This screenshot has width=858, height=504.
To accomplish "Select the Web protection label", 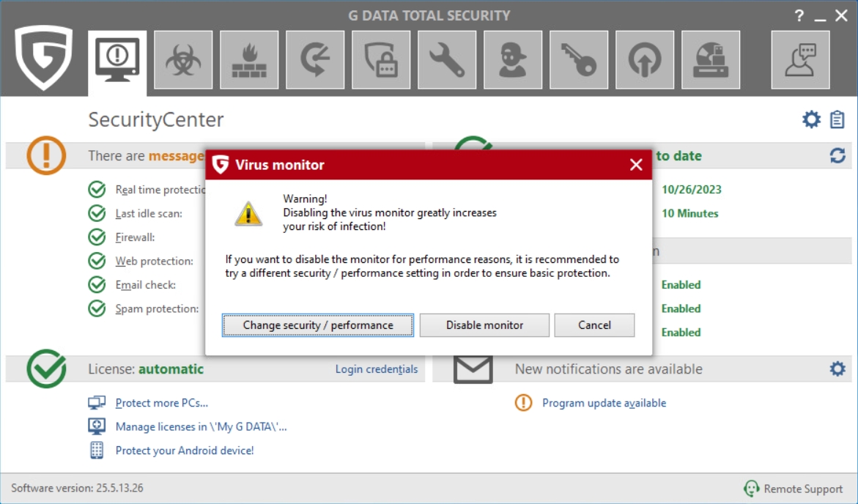I will (155, 261).
